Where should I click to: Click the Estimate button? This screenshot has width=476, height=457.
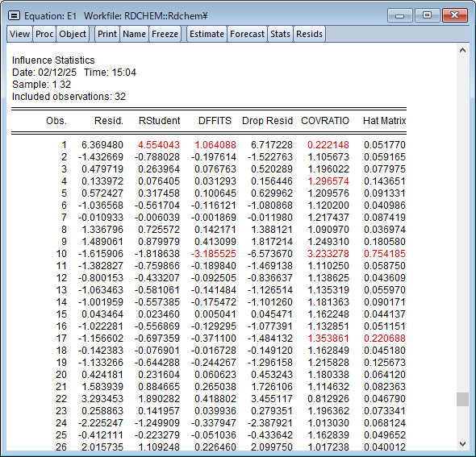coord(207,34)
